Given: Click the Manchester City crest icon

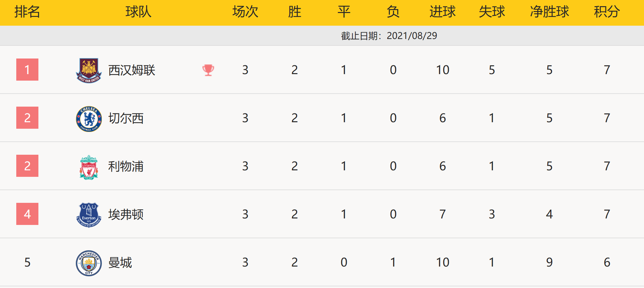Looking at the screenshot, I should 89,263.
